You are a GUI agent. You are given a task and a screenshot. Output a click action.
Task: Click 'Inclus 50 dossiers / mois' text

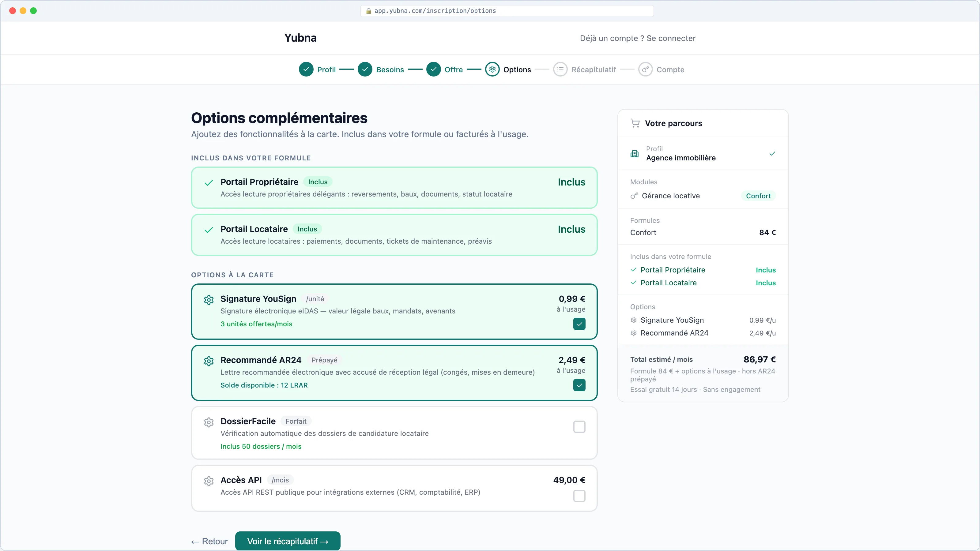pyautogui.click(x=261, y=446)
